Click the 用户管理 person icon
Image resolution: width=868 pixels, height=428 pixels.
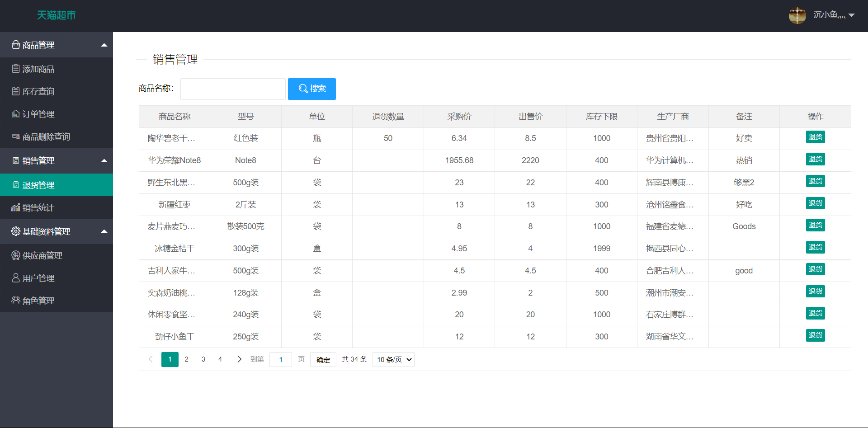pyautogui.click(x=16, y=278)
